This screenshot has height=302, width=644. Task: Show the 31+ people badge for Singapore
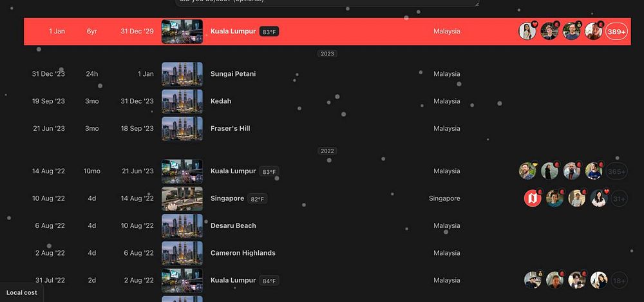pos(620,198)
